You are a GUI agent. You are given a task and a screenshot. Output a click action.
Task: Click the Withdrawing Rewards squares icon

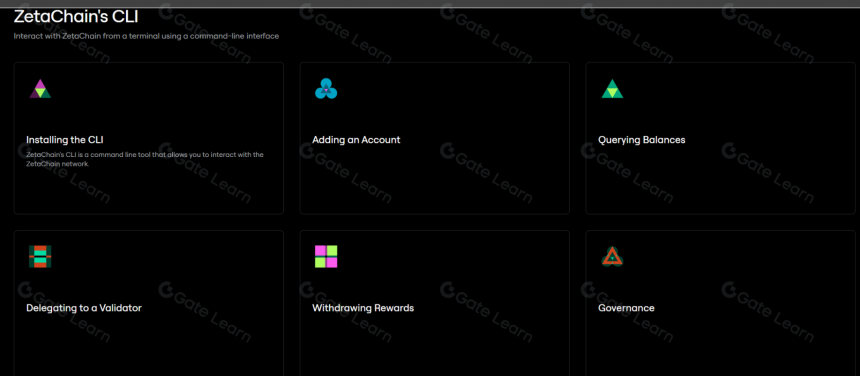[326, 257]
